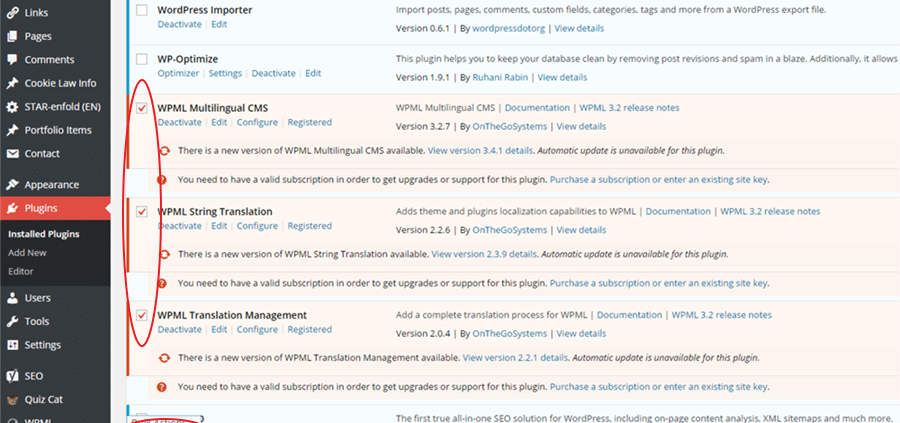900x423 pixels.
Task: Click the update icon for WPML Translation Management
Action: tap(165, 358)
